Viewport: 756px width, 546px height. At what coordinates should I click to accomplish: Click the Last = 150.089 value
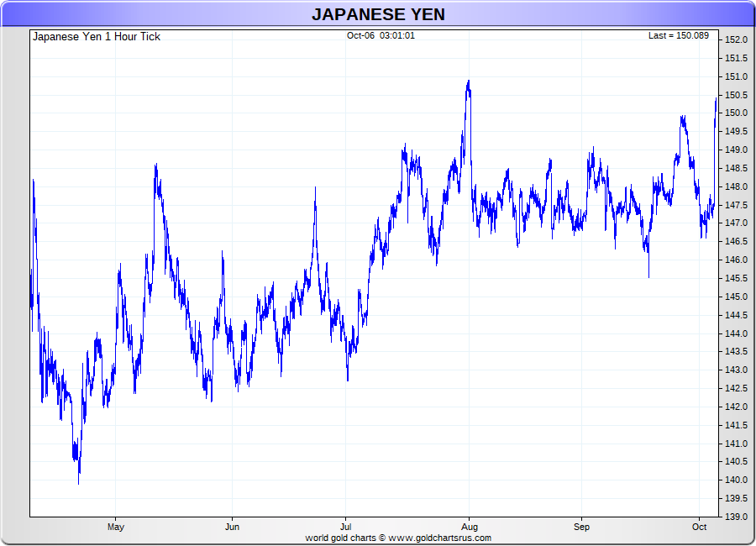pos(678,36)
